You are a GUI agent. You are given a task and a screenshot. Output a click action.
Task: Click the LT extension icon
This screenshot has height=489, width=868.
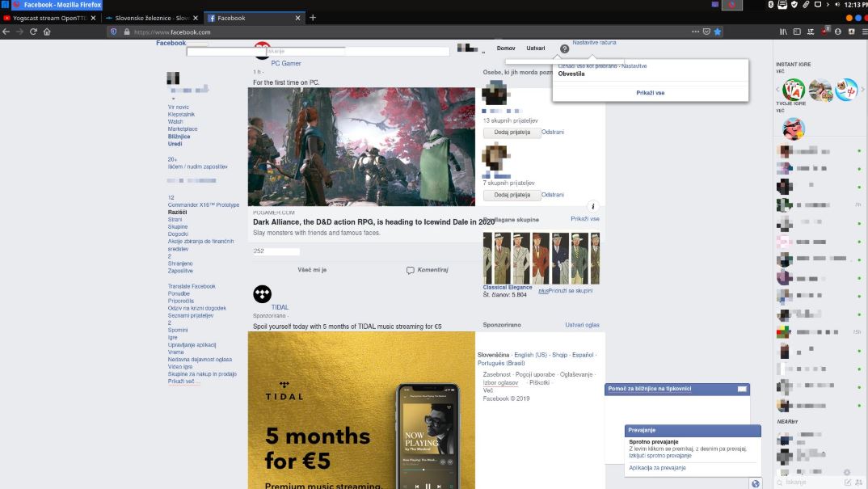click(x=811, y=32)
